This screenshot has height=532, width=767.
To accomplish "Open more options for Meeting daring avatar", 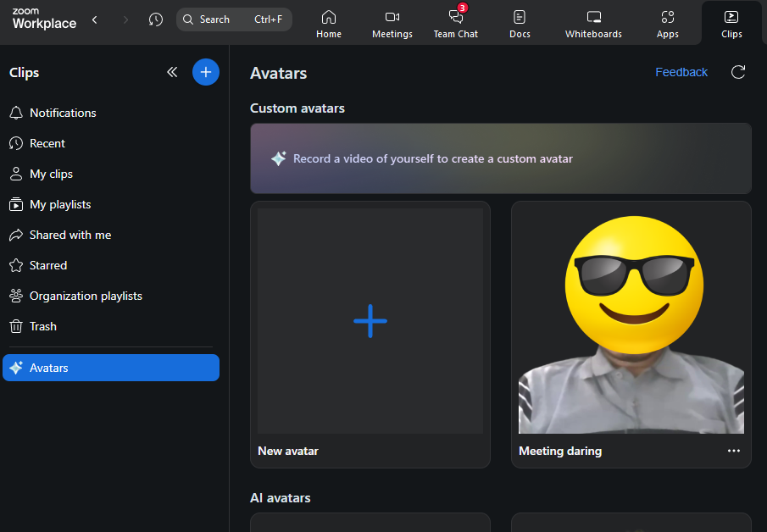I will coord(734,451).
